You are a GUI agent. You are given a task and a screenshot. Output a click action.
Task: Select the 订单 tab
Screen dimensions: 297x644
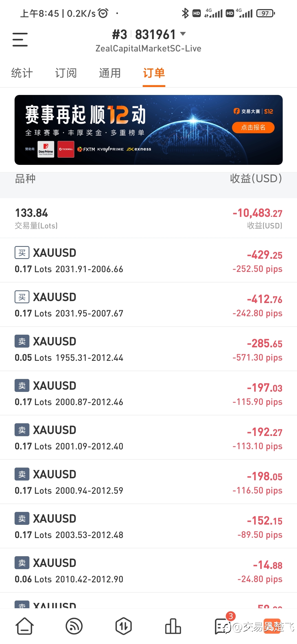154,73
